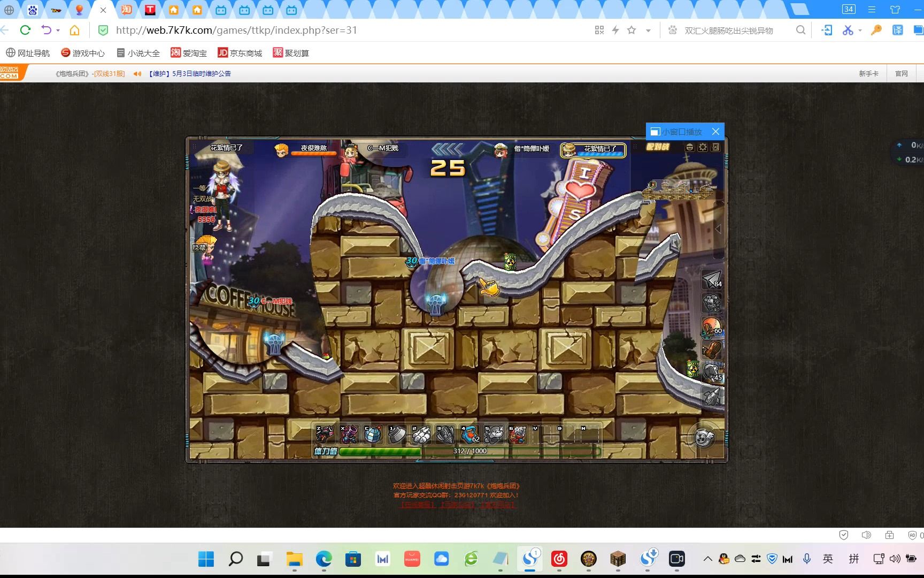This screenshot has height=578, width=924.
Task: Use the drill rocket prop in sidebar
Action: 712,396
